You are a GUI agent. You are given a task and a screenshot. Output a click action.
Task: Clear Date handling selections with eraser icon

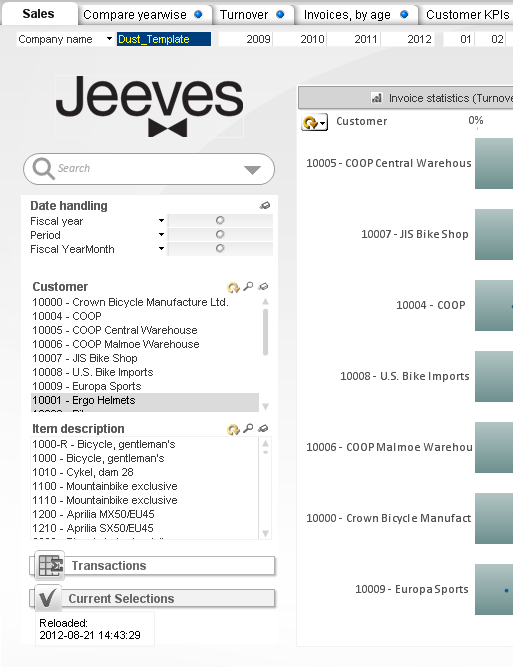tap(265, 206)
